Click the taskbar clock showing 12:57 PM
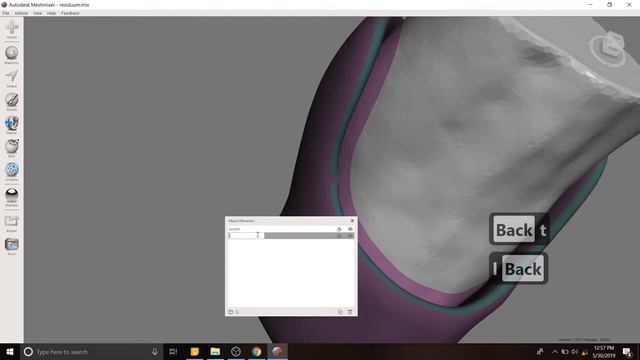 point(604,351)
